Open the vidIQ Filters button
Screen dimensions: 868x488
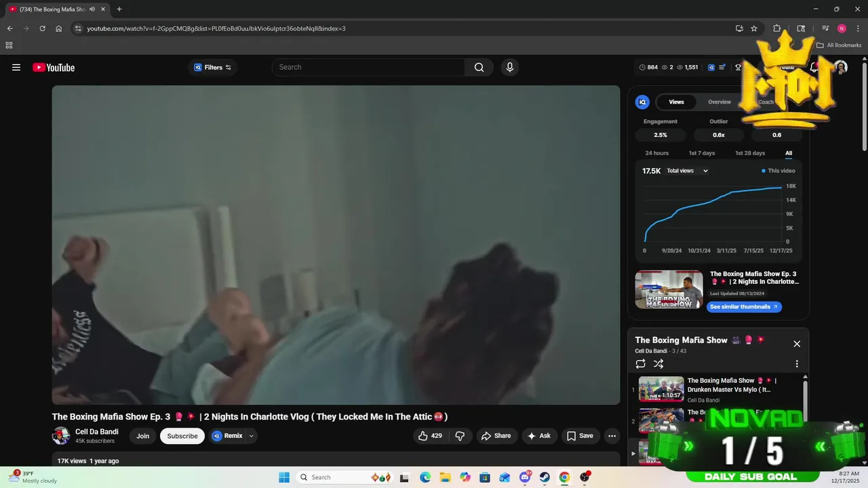coord(213,67)
